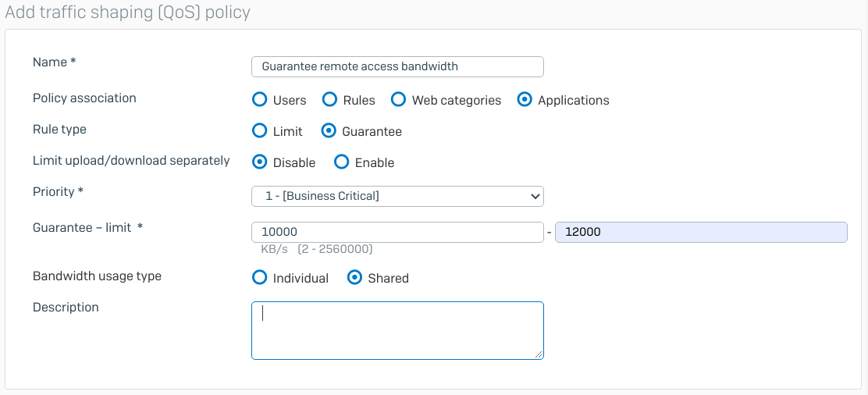Image resolution: width=868 pixels, height=395 pixels.
Task: Select Rules policy association
Action: [329, 100]
